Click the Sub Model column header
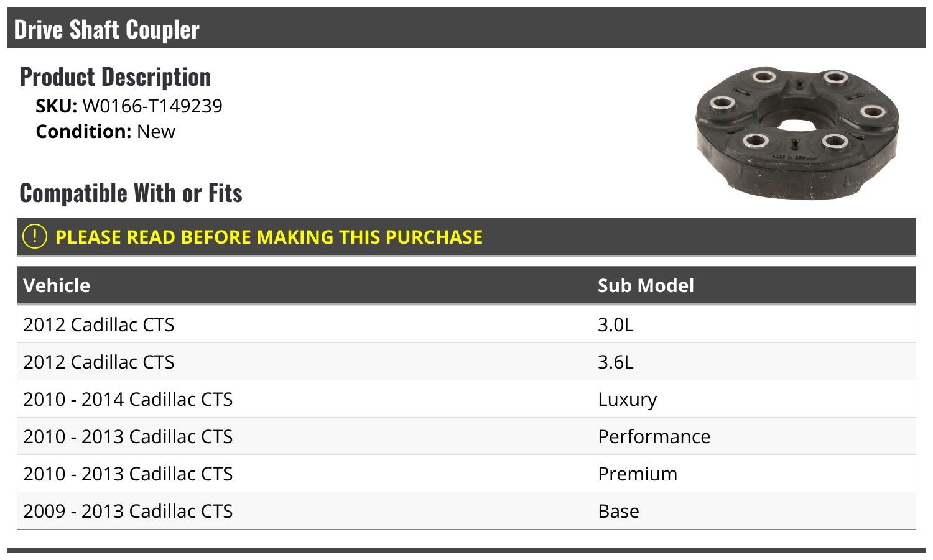Viewport: 933px width, 560px height. 646,285
